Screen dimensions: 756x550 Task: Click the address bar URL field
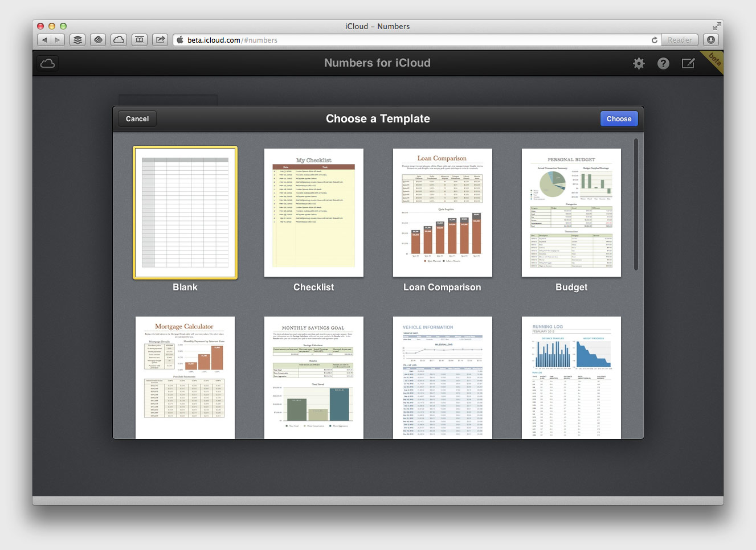416,40
